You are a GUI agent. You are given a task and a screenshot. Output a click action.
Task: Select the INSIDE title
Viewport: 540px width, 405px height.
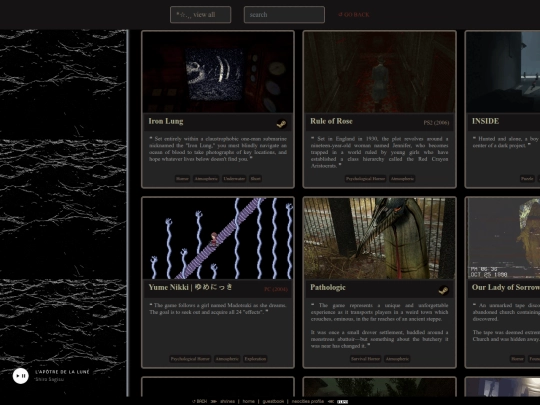tap(485, 121)
